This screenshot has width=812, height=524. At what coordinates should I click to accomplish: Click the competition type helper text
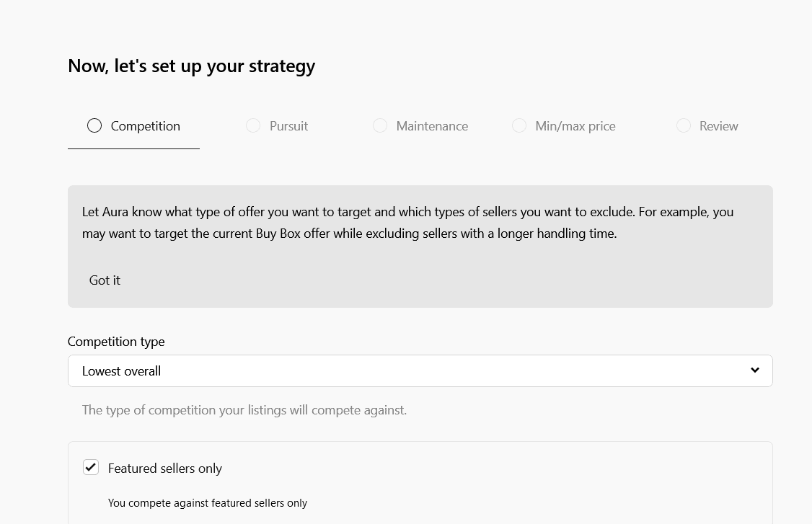point(244,409)
